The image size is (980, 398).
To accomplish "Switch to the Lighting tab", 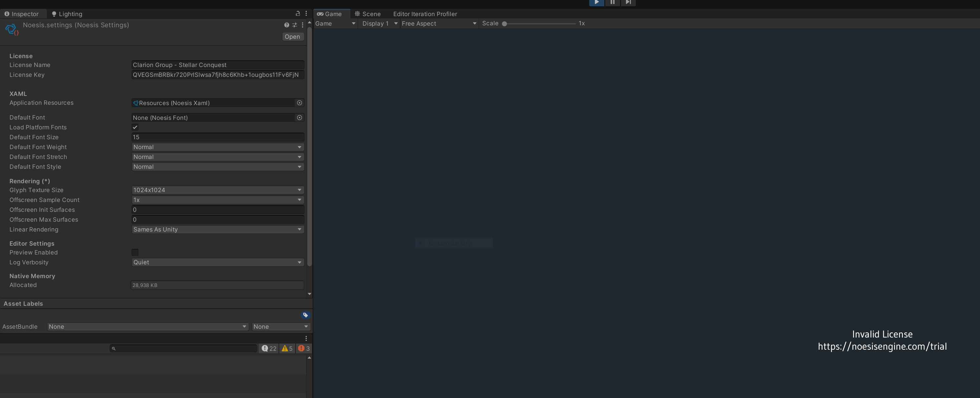I will [x=67, y=14].
